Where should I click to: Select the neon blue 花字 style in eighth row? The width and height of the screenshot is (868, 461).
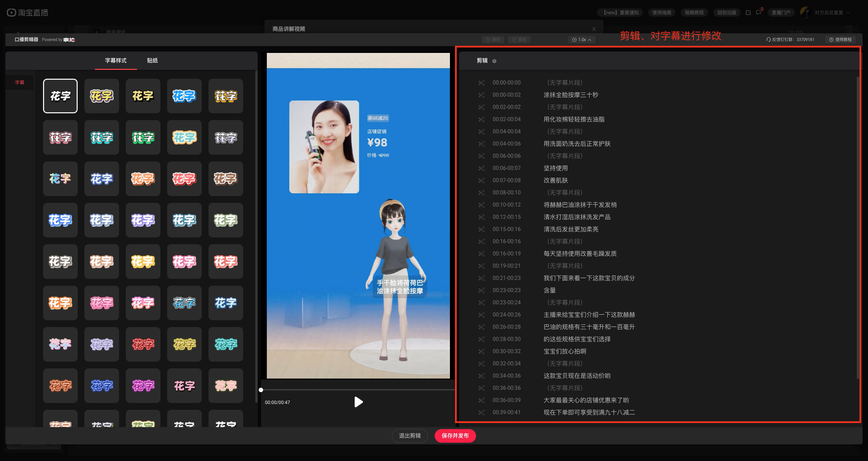102,386
